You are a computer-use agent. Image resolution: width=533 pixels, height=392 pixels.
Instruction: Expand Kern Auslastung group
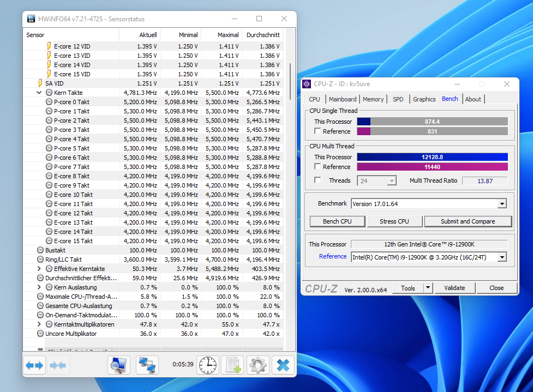[39, 287]
